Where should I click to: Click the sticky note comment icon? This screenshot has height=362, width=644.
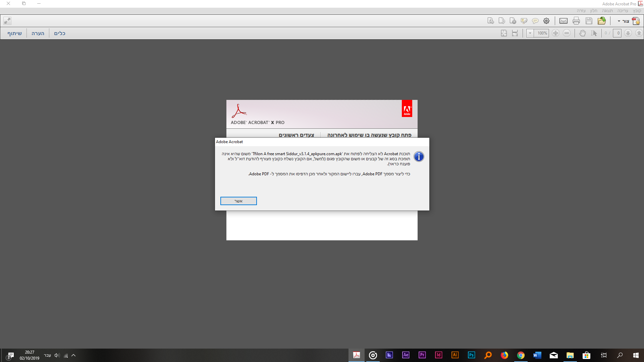pyautogui.click(x=535, y=21)
